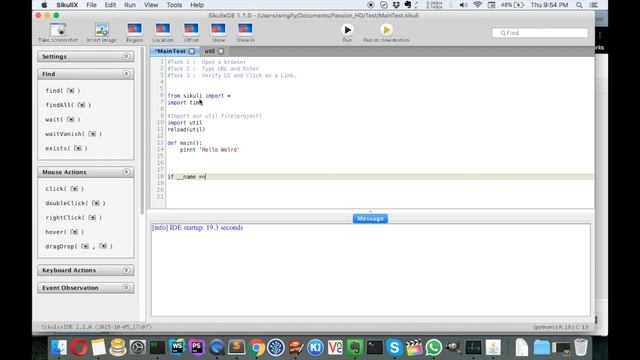Close the util tab
This screenshot has height=360, width=640.
[x=221, y=51]
